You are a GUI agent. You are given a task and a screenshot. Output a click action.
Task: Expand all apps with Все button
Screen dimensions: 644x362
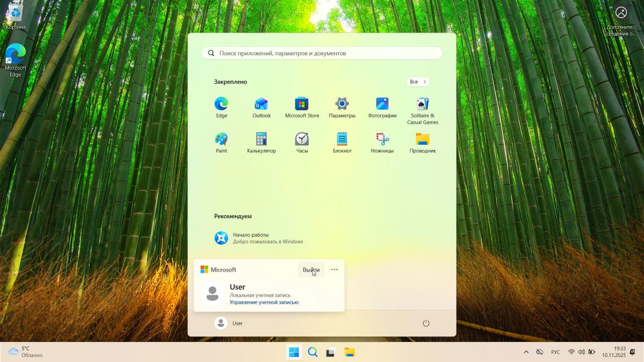coord(418,82)
